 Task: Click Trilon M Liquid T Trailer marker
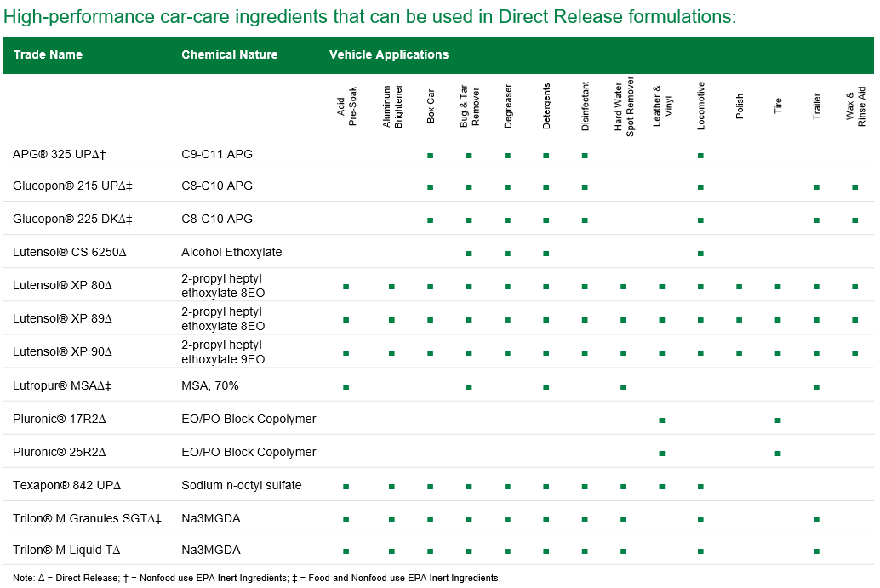[x=816, y=551]
